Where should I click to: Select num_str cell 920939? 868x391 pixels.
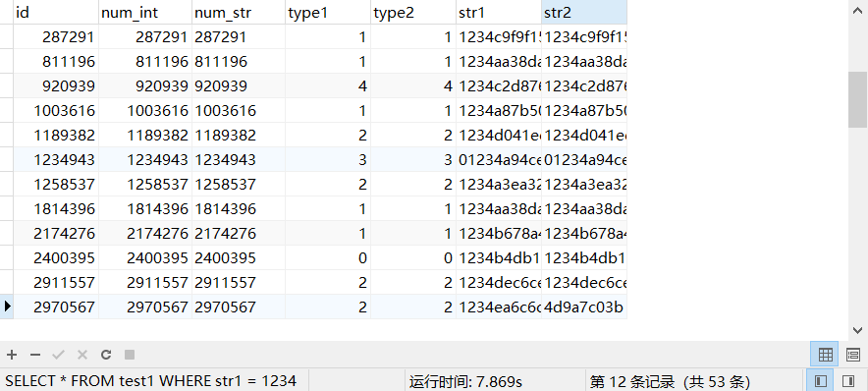pos(239,85)
